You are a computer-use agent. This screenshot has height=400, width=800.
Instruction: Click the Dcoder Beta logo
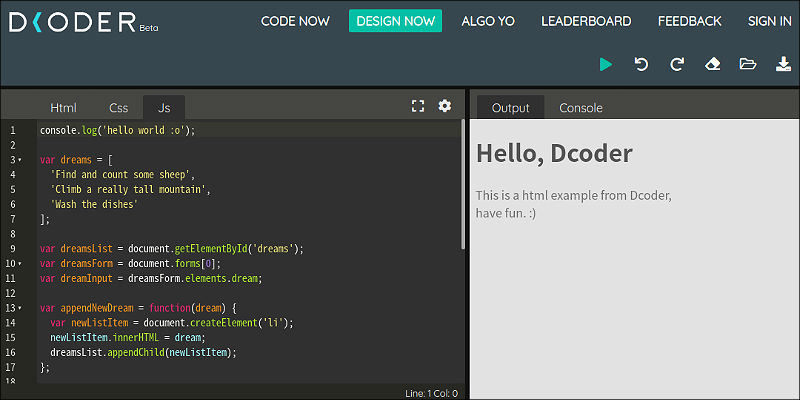84,22
